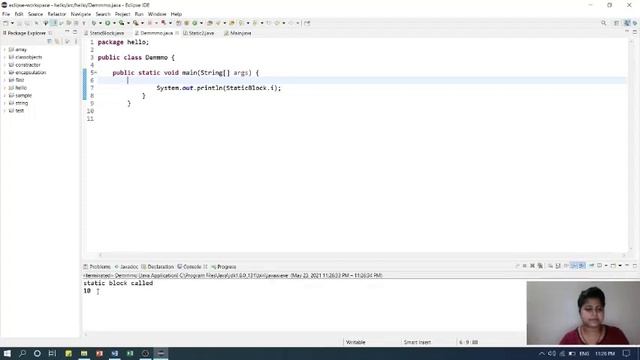Collapse the main method fold marker

pos(96,72)
